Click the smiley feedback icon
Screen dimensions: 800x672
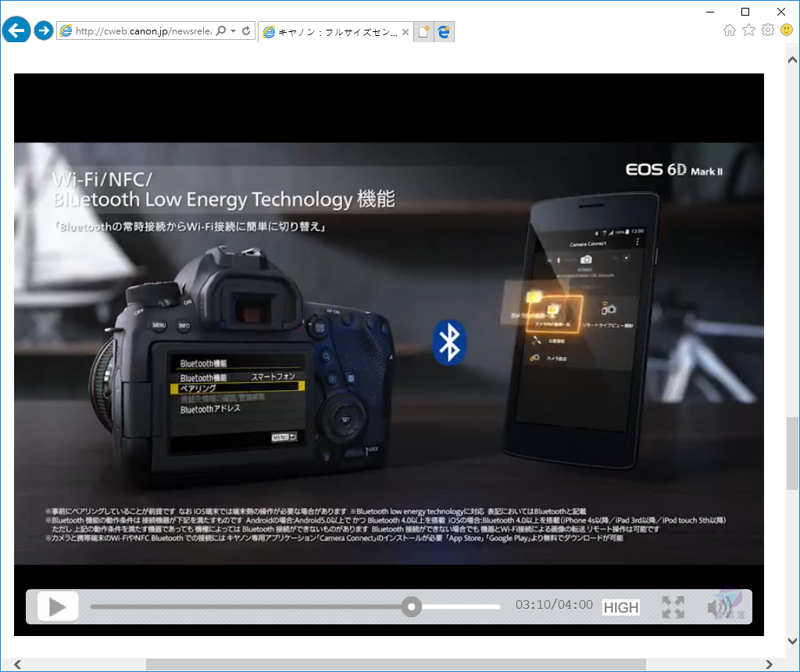tap(787, 30)
